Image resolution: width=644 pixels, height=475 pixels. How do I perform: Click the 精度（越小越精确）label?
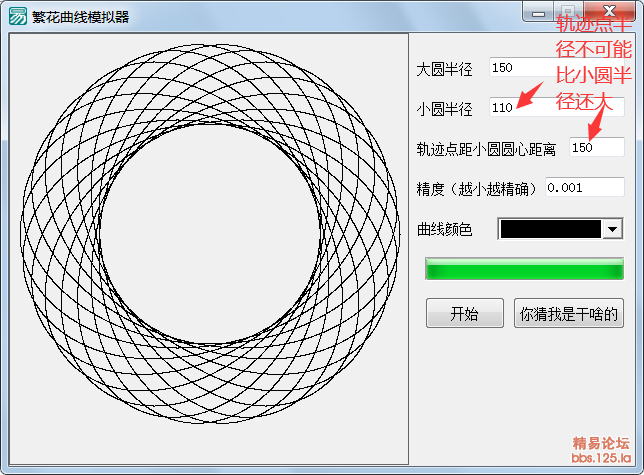point(476,189)
